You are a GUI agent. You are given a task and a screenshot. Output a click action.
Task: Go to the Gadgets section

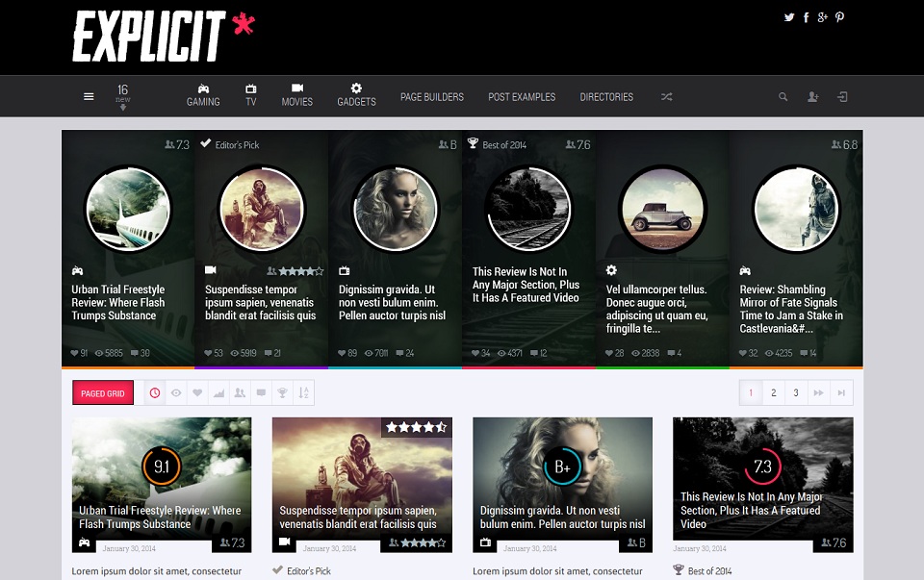click(x=356, y=95)
